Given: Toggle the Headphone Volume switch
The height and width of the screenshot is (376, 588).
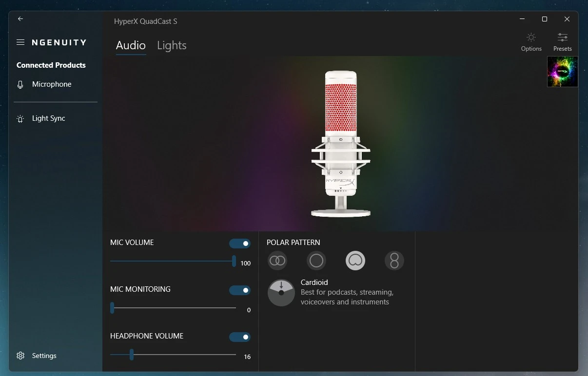Looking at the screenshot, I should coord(240,337).
